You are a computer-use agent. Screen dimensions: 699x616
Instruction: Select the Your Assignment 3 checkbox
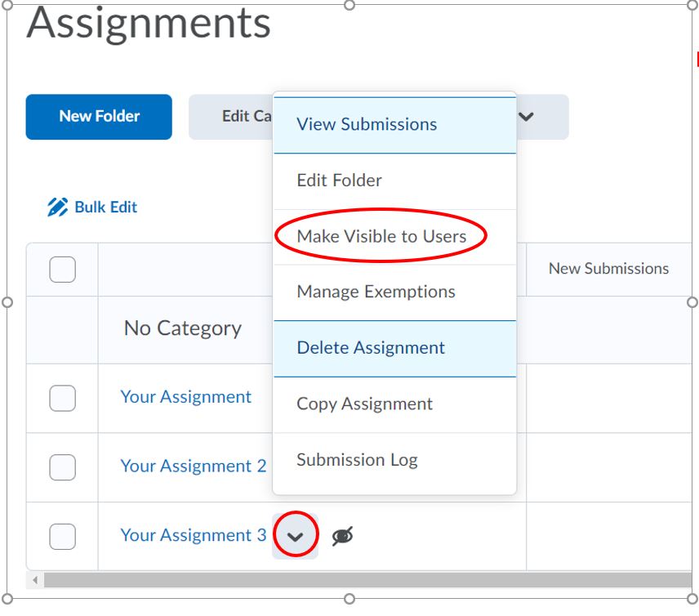click(63, 536)
